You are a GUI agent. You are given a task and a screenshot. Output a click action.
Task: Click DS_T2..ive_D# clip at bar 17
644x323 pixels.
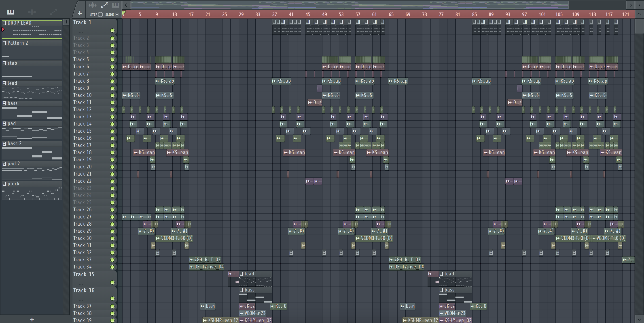[x=206, y=267]
